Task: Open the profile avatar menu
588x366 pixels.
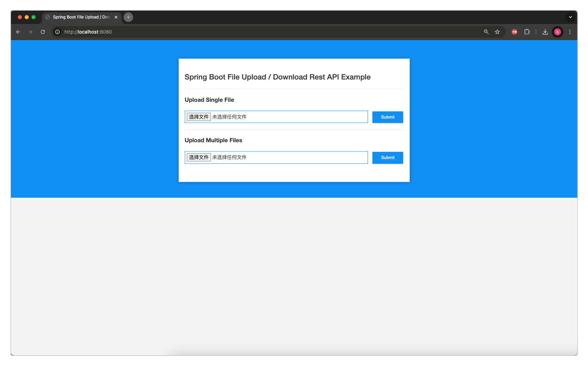Action: pos(558,32)
